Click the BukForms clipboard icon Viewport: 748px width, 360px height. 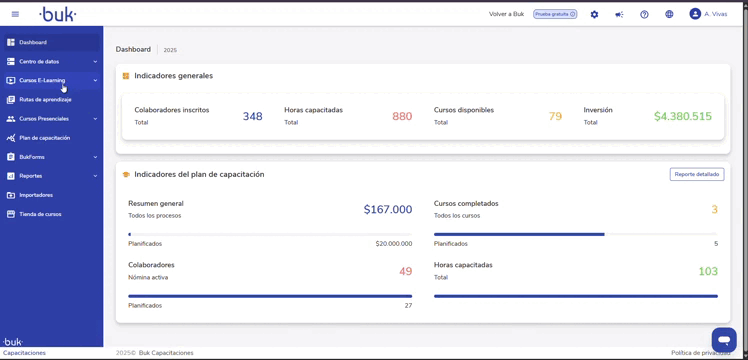pyautogui.click(x=10, y=157)
